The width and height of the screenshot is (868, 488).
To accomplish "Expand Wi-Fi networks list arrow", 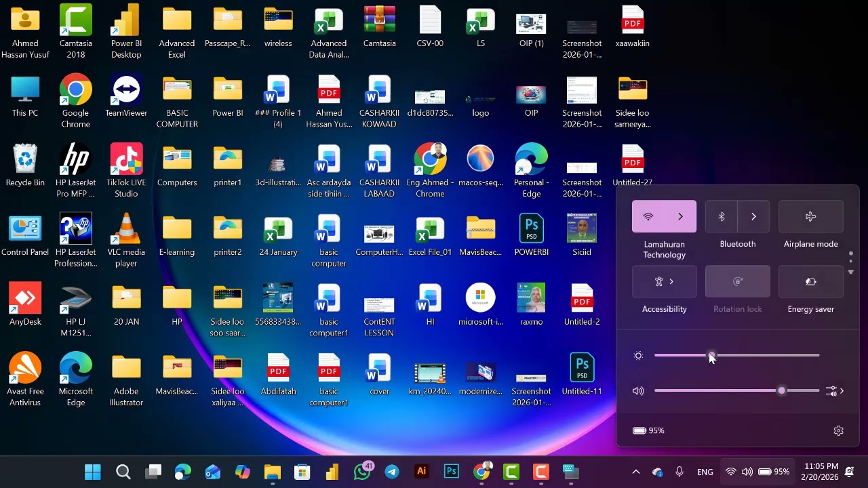I will coord(680,217).
